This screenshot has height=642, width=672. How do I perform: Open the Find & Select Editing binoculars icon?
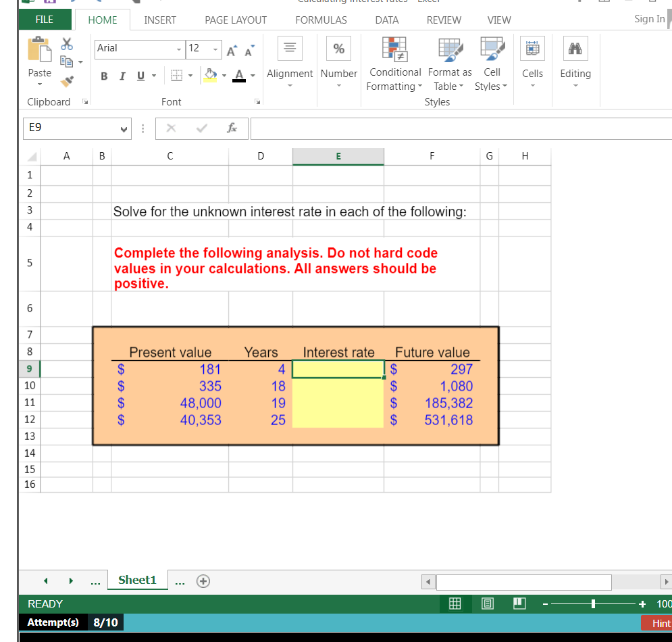click(575, 48)
